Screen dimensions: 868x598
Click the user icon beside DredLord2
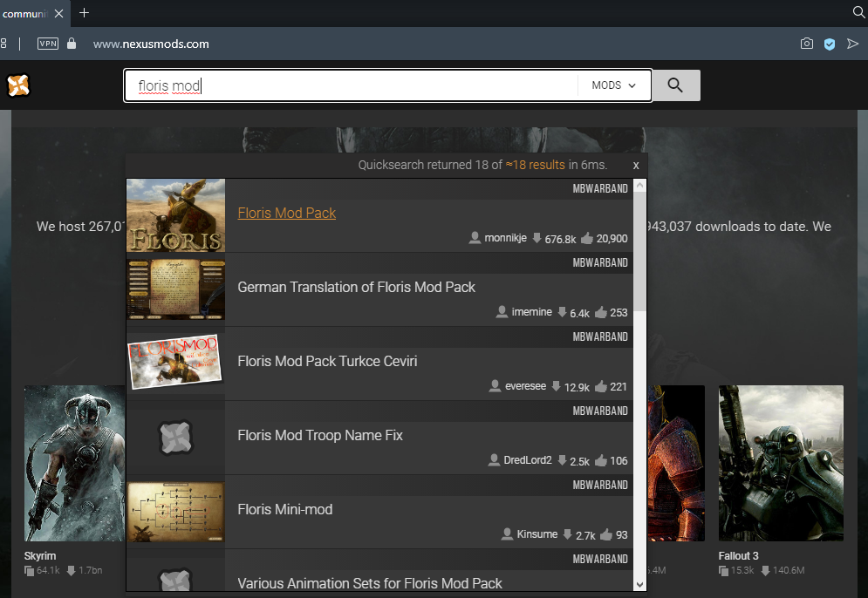[x=494, y=460]
